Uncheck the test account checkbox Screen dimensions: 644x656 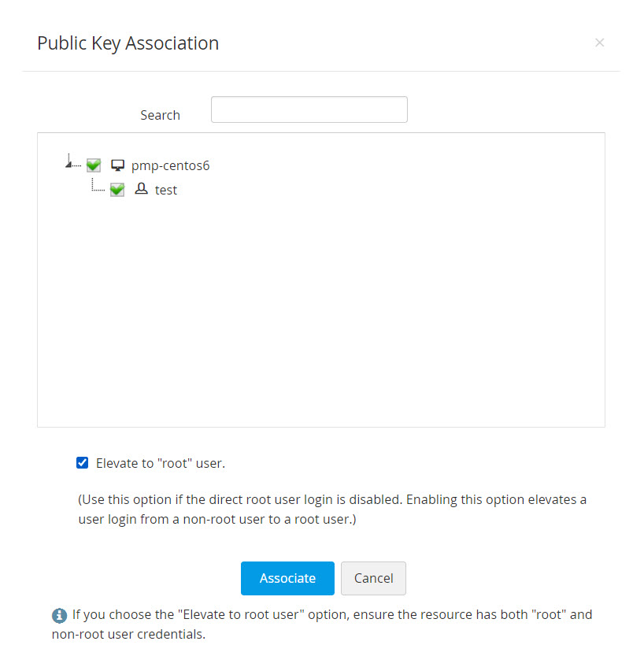click(117, 190)
